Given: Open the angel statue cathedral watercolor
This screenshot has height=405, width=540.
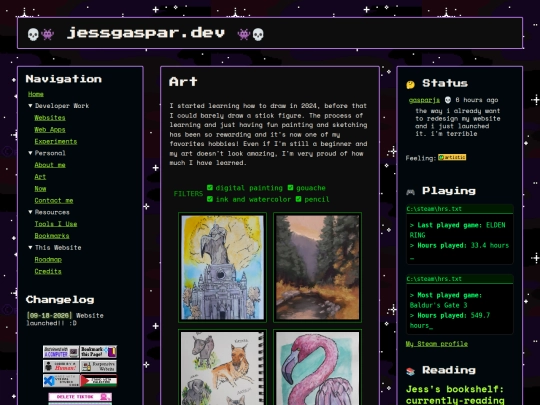Looking at the screenshot, I should coord(222,267).
